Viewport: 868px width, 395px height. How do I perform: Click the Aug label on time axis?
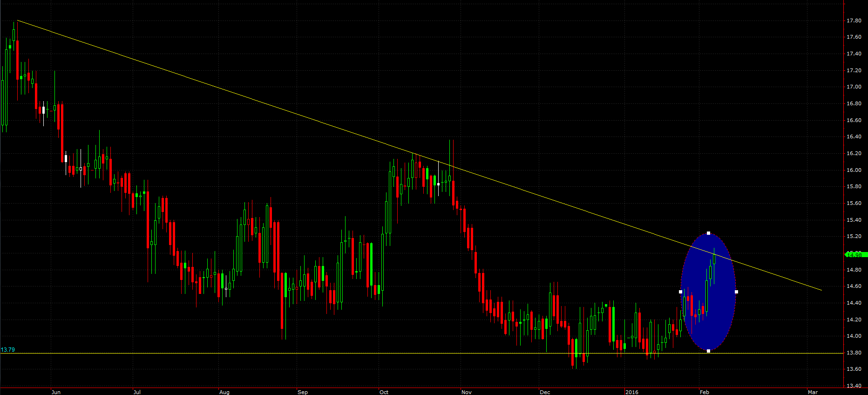(224, 392)
